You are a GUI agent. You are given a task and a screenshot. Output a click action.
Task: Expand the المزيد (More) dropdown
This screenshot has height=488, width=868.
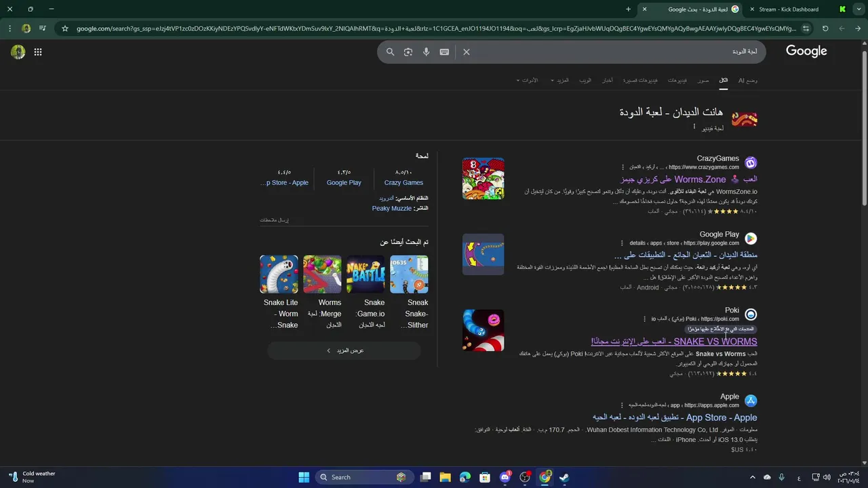(559, 80)
